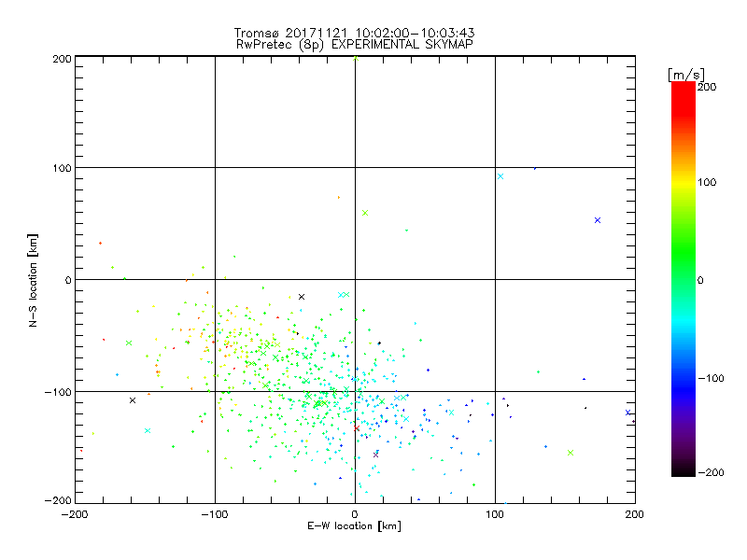Select the dark blue X marker in the upper-right quadrant
The image size is (747, 560).
tap(598, 220)
